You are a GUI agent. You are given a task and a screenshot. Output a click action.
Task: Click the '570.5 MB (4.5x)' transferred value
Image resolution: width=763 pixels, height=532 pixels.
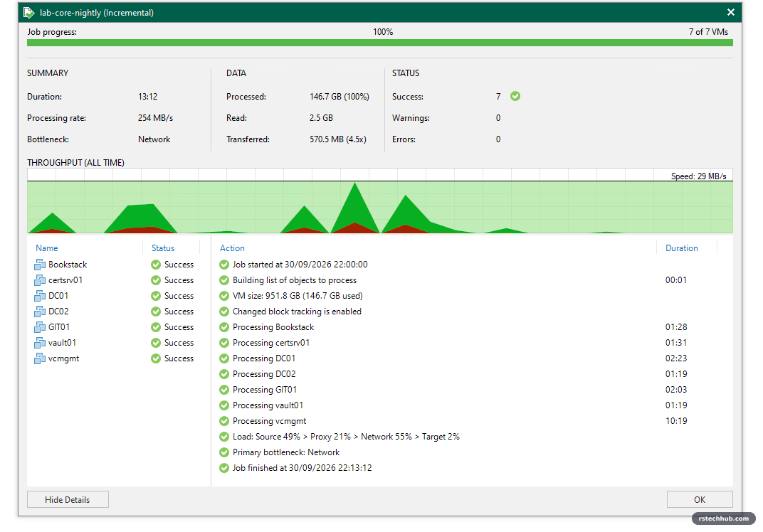[337, 139]
